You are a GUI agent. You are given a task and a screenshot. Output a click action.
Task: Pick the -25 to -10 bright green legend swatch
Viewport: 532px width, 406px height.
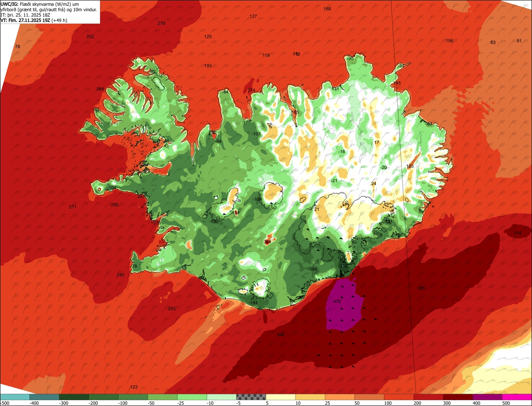[x=192, y=396]
